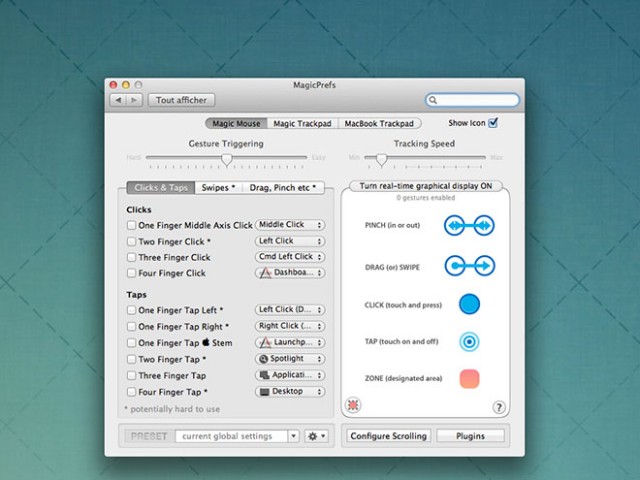The width and height of the screenshot is (640, 480).
Task: Click the 'potentially hard to use' note
Action: pyautogui.click(x=172, y=409)
